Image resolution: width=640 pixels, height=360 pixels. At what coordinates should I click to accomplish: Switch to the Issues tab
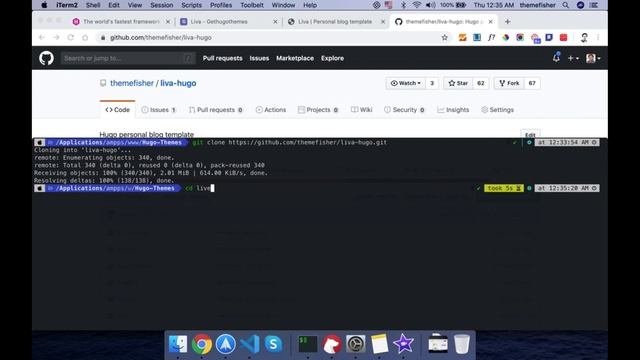pyautogui.click(x=158, y=110)
